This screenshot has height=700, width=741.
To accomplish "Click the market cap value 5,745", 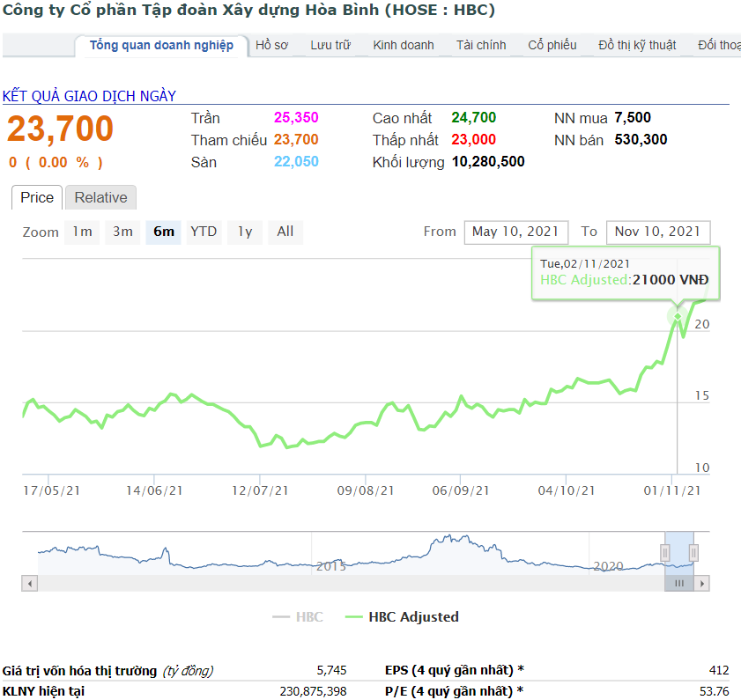I will (x=332, y=670).
